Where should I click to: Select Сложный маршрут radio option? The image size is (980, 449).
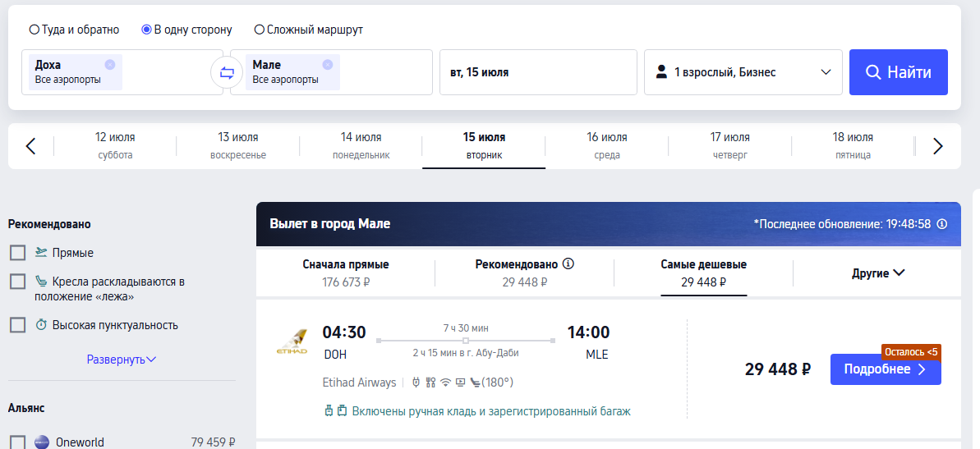260,30
